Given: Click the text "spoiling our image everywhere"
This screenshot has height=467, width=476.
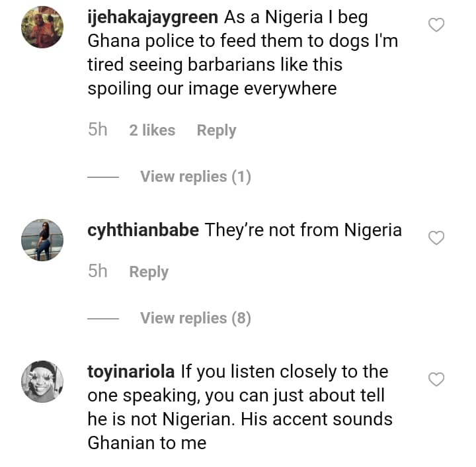Looking at the screenshot, I should pyautogui.click(x=212, y=89).
